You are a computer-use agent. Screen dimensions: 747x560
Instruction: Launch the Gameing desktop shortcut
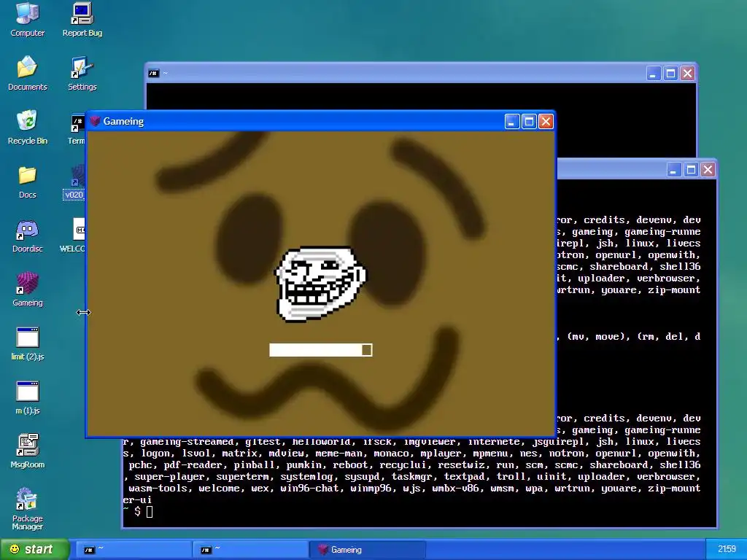tap(27, 289)
